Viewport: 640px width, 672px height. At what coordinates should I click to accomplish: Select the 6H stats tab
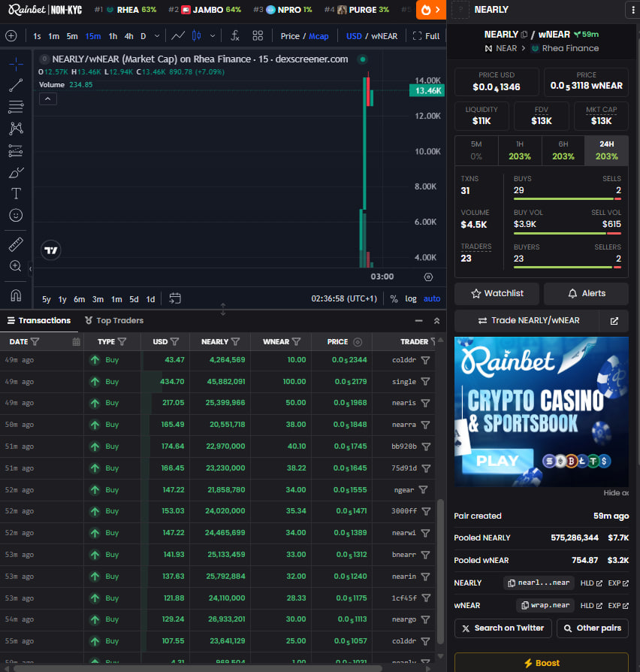(x=563, y=150)
